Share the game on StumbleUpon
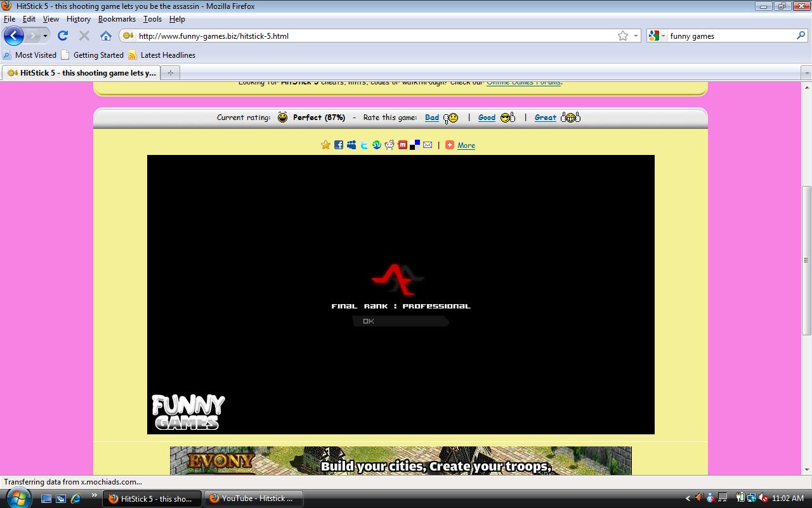The image size is (812, 508). point(377,145)
